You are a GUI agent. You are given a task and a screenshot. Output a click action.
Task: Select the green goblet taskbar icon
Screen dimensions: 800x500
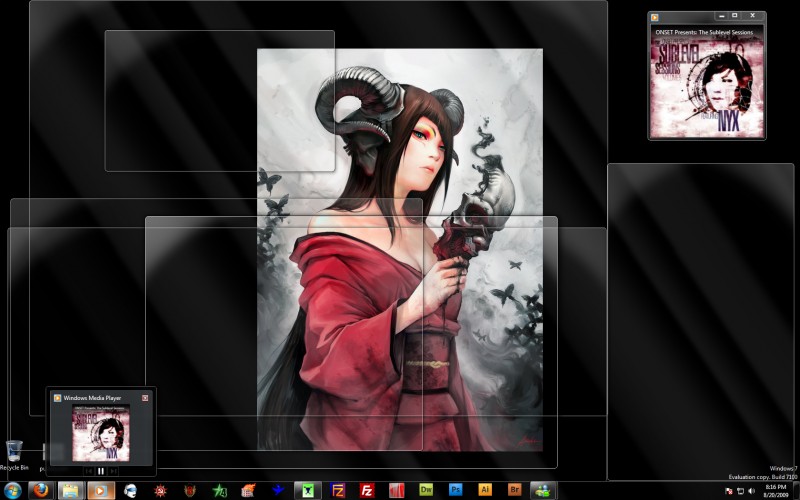tap(308, 491)
